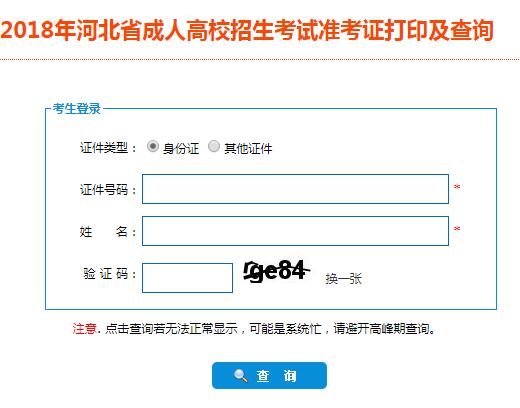Click the 考生登录 section title
520x408 pixels.
pos(77,109)
